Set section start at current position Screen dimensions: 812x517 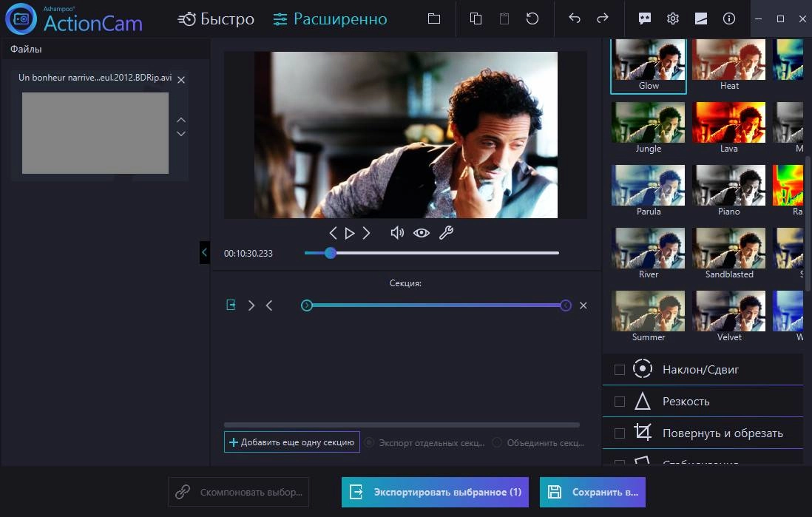coord(251,305)
